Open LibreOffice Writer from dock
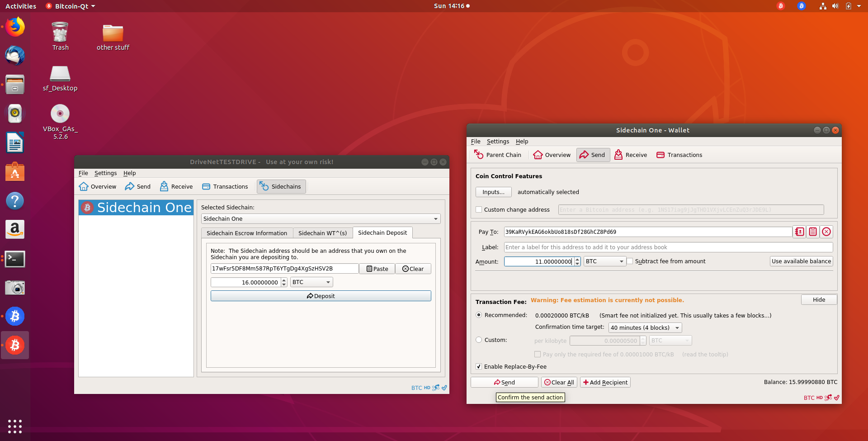Viewport: 868px width, 441px height. (x=15, y=142)
